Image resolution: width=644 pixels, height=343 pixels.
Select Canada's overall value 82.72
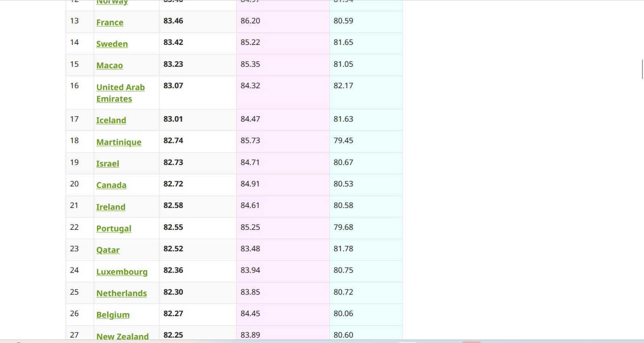(x=173, y=184)
